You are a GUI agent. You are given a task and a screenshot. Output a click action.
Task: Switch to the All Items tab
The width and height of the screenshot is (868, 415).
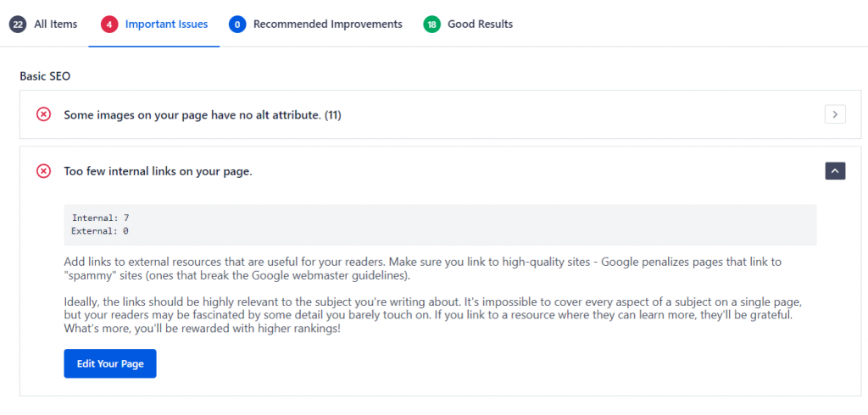point(55,25)
